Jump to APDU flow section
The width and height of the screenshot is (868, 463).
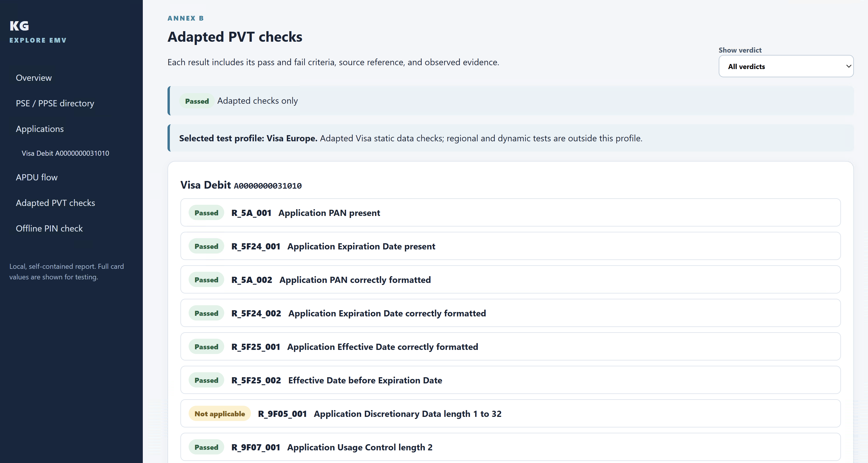[x=37, y=177]
